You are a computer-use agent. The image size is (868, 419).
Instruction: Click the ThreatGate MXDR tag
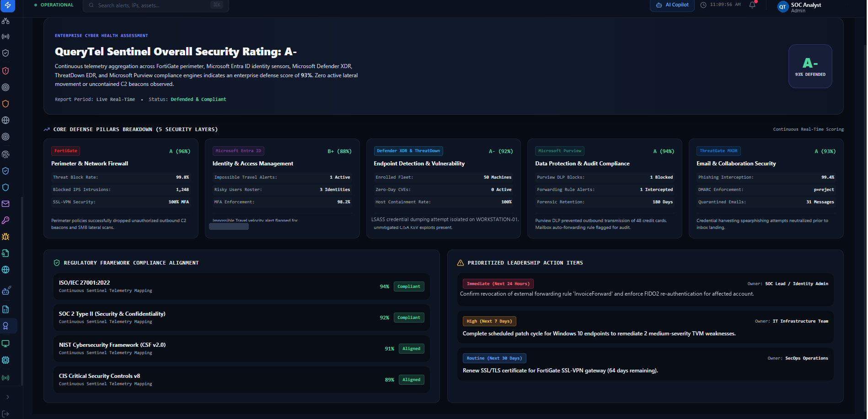pos(718,151)
